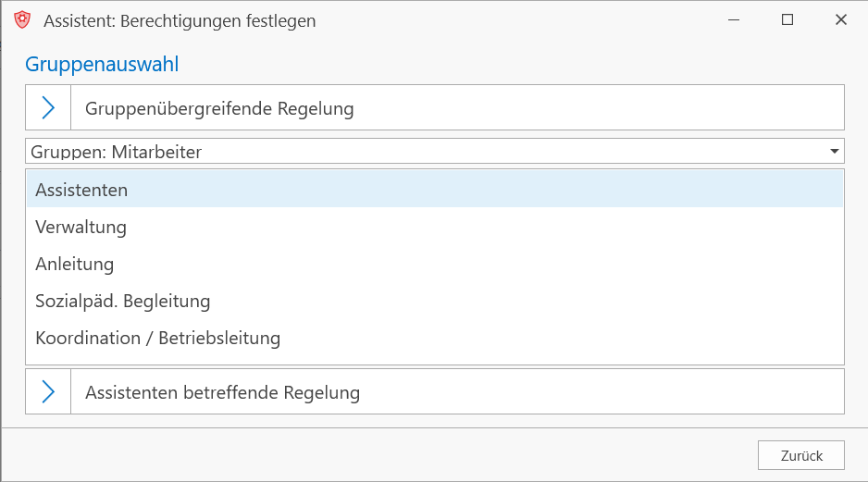Select Verwaltung in the group list
This screenshot has width=868, height=482.
click(81, 227)
